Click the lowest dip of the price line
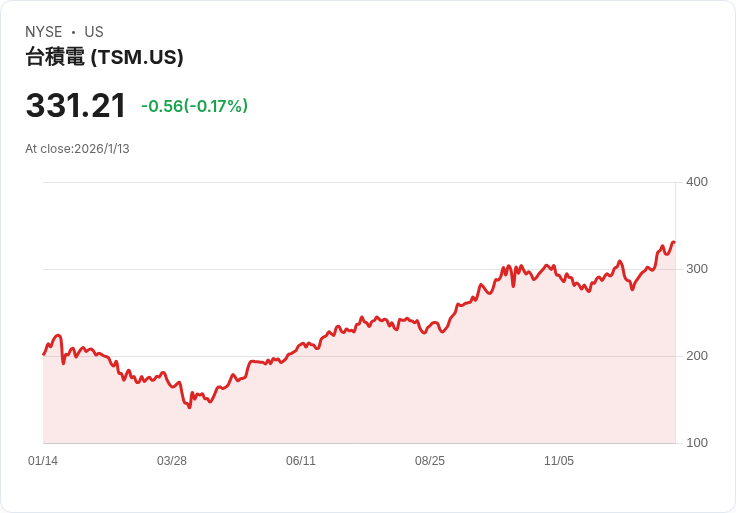 pos(189,407)
